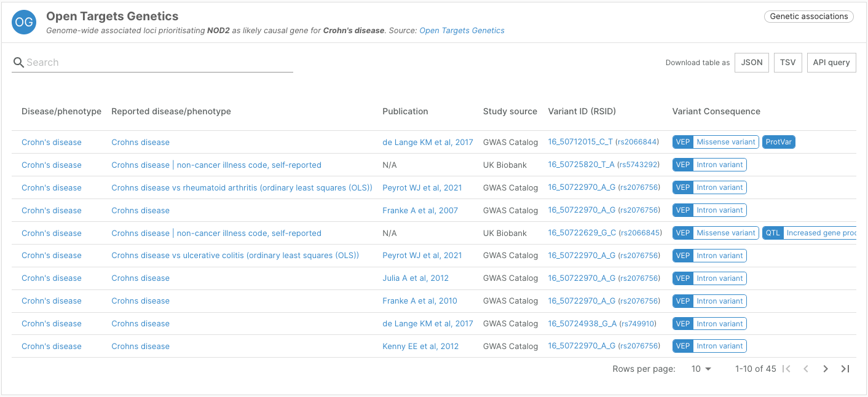Click Reported disease/phenotype column header
The image size is (868, 397).
coord(171,111)
